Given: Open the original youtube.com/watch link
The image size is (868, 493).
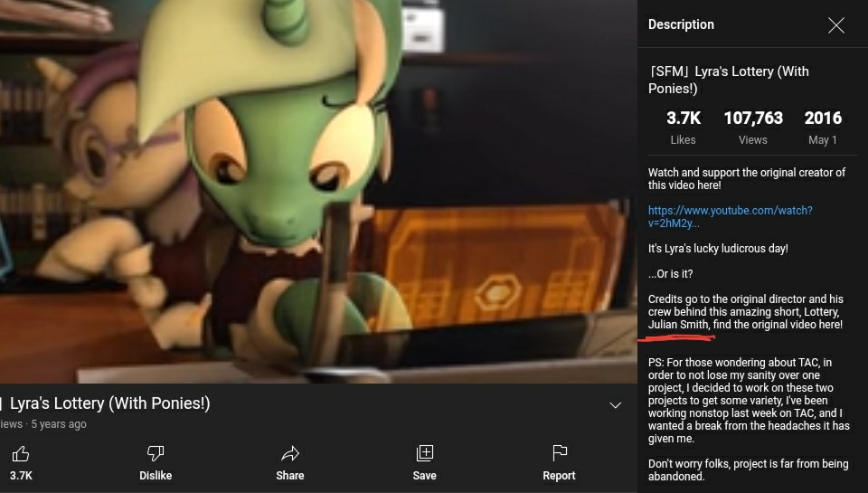Looking at the screenshot, I should (x=731, y=216).
